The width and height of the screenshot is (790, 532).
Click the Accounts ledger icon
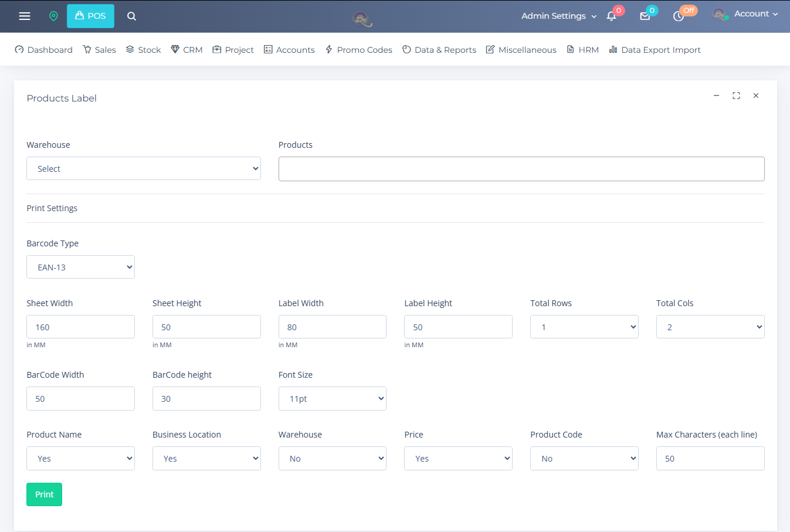[268, 50]
